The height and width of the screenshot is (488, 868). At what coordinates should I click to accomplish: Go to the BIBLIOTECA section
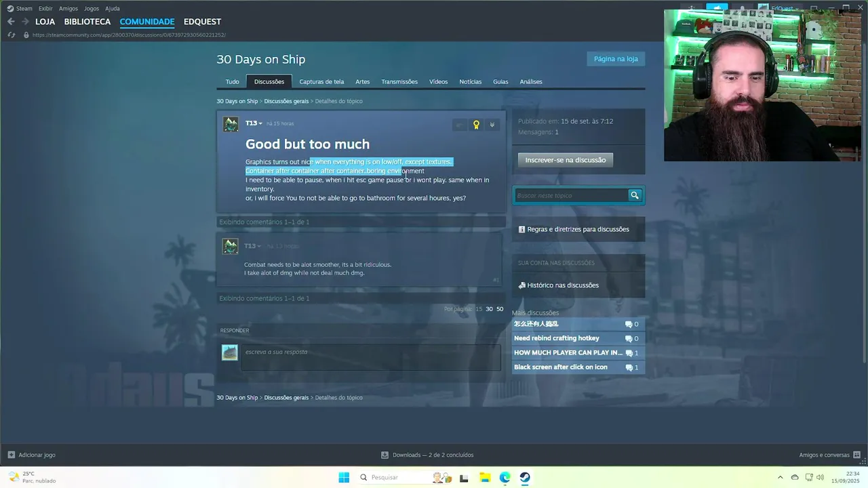(87, 22)
